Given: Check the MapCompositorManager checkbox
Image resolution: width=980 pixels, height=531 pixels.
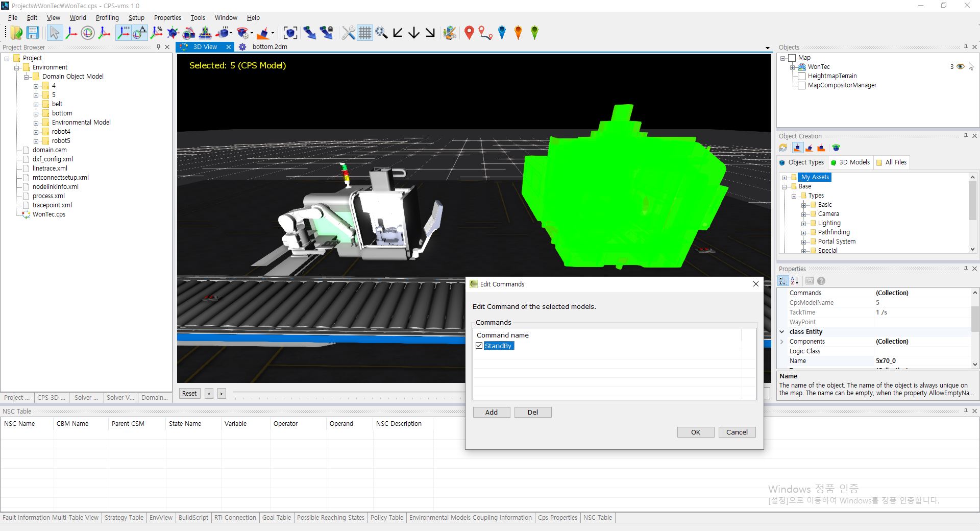Looking at the screenshot, I should point(801,85).
